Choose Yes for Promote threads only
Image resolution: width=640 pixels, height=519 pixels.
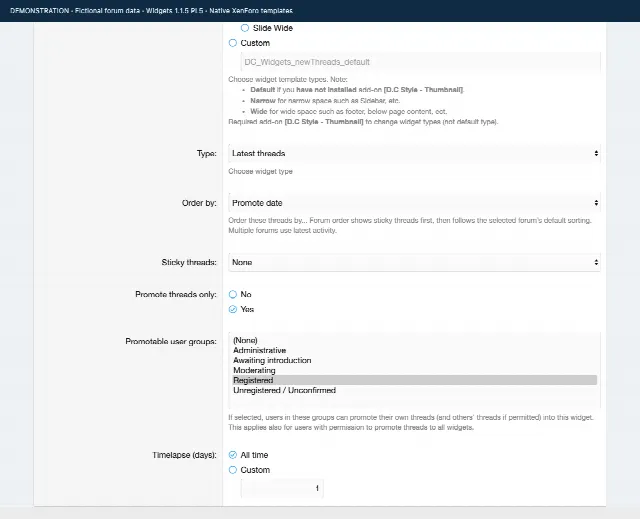pyautogui.click(x=233, y=309)
